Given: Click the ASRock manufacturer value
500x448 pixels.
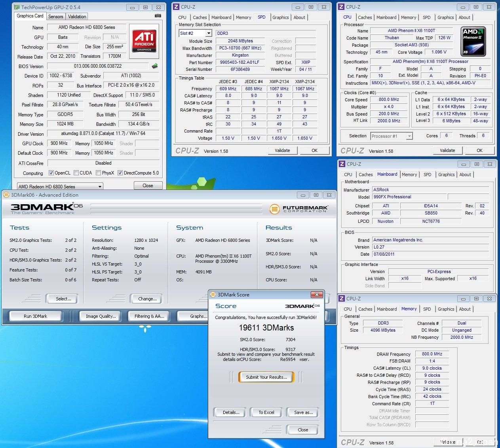Looking at the screenshot, I should pos(430,190).
